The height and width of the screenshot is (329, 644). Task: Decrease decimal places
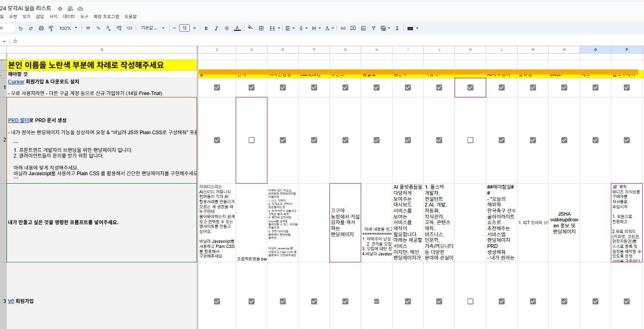coord(108,28)
